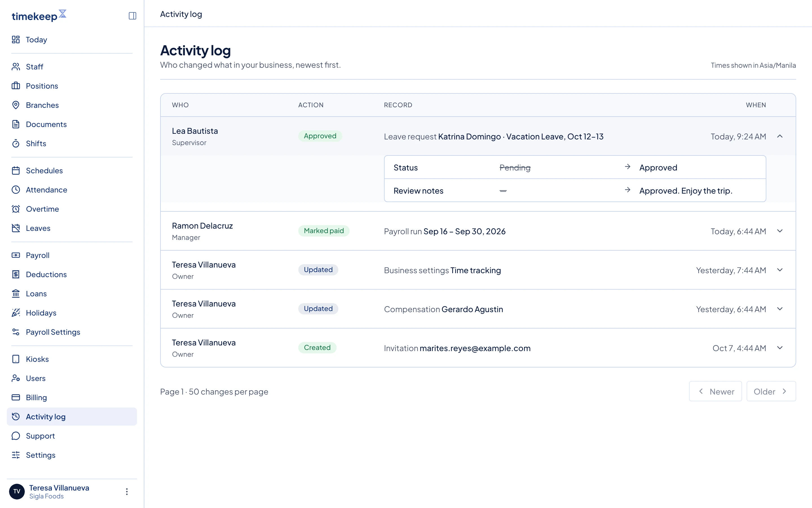Click the Activity log history icon
This screenshot has height=508, width=812.
16,416
